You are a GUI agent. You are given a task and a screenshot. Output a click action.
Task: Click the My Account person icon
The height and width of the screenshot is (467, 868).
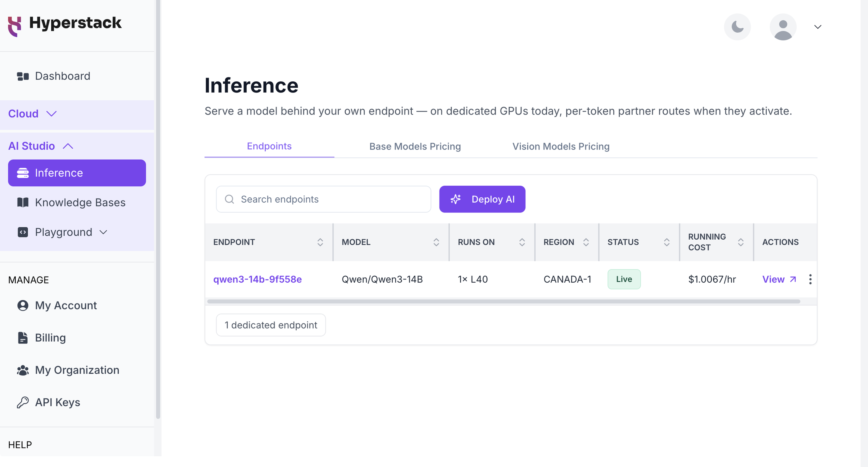[x=23, y=306]
